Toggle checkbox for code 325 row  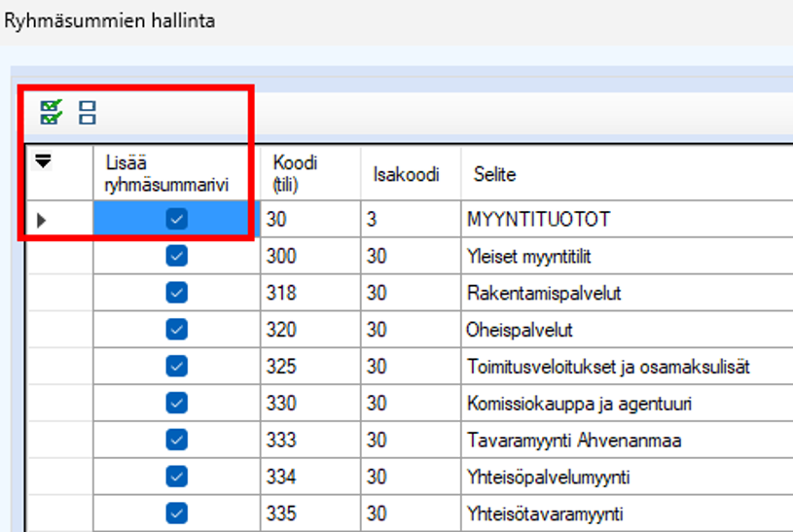click(x=176, y=367)
